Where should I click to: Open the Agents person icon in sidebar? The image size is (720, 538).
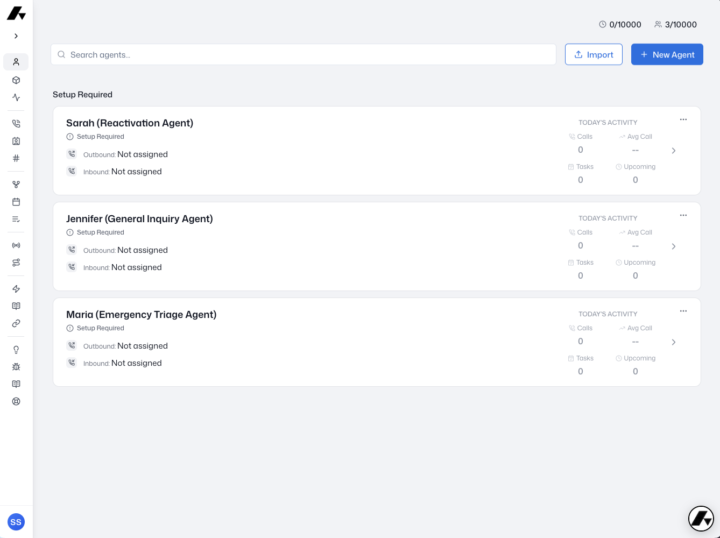point(16,62)
